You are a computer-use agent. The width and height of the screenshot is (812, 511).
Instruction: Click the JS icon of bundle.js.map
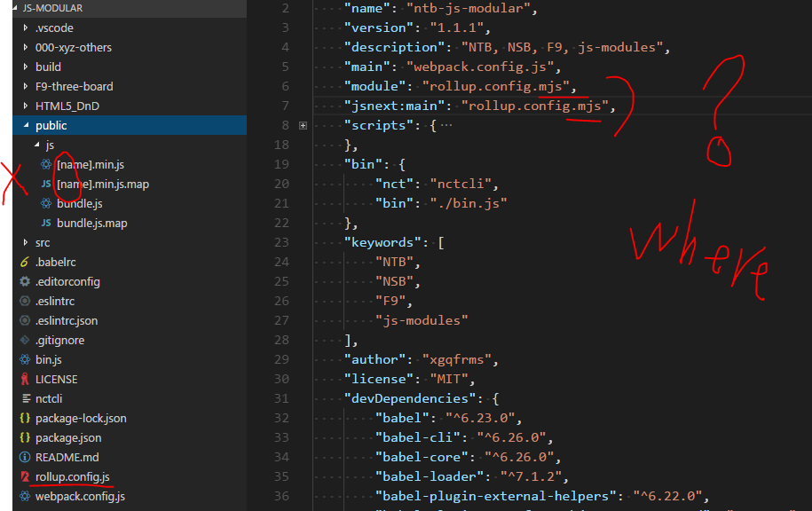click(x=46, y=223)
